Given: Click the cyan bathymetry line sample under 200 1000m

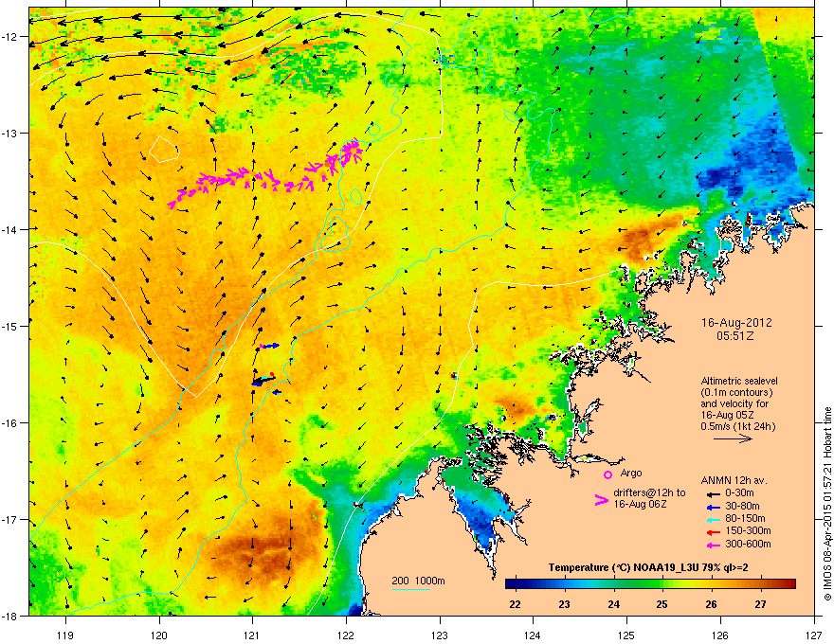Looking at the screenshot, I should tap(411, 590).
